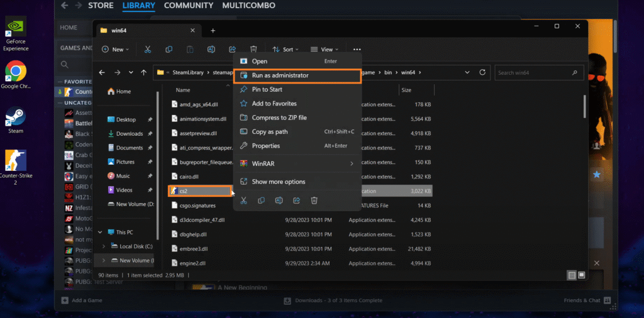This screenshot has height=318, width=644.
Task: Collapse the This PC tree node
Action: click(101, 233)
